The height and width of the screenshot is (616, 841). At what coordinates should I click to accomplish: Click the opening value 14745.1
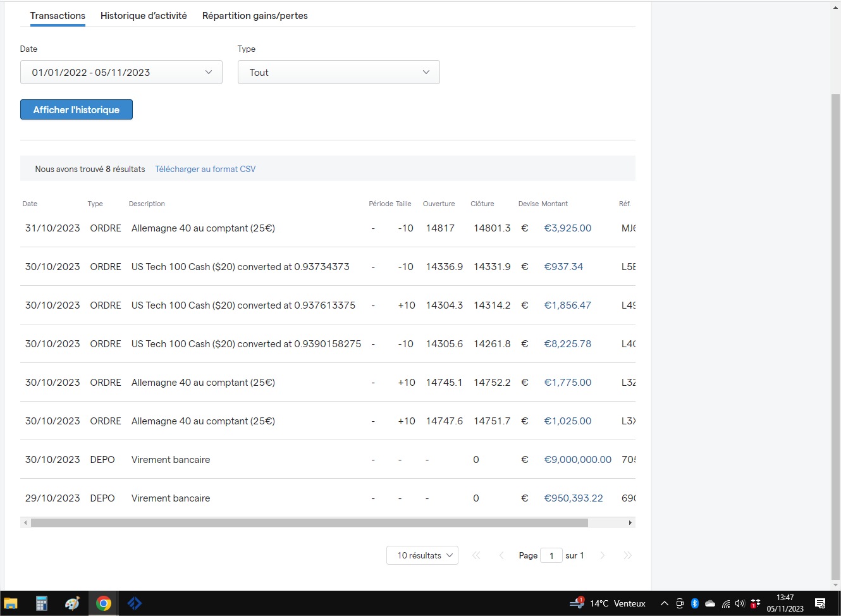tap(445, 383)
